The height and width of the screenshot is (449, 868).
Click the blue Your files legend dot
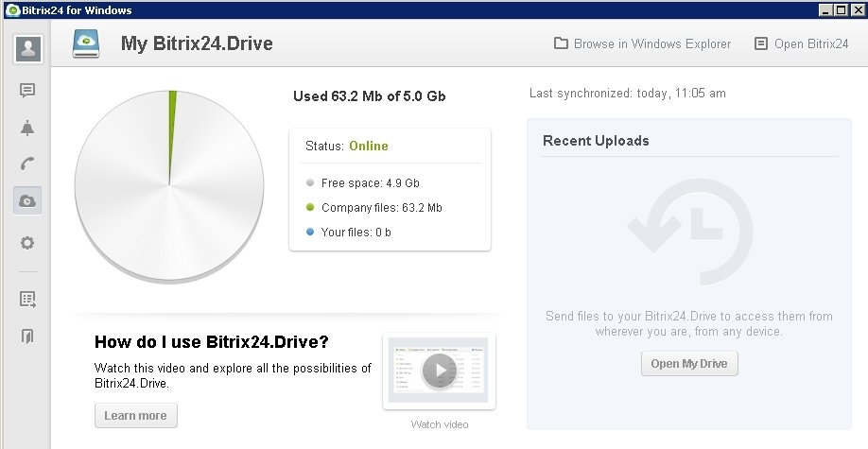pos(310,232)
